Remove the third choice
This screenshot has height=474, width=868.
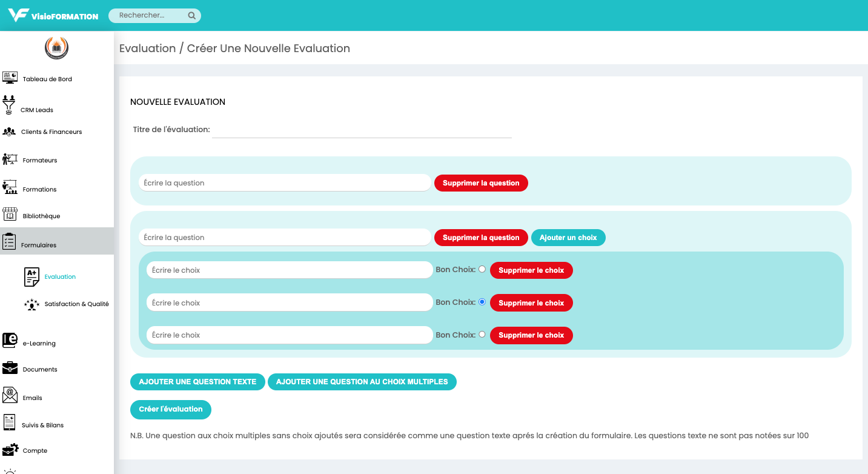[x=531, y=335]
